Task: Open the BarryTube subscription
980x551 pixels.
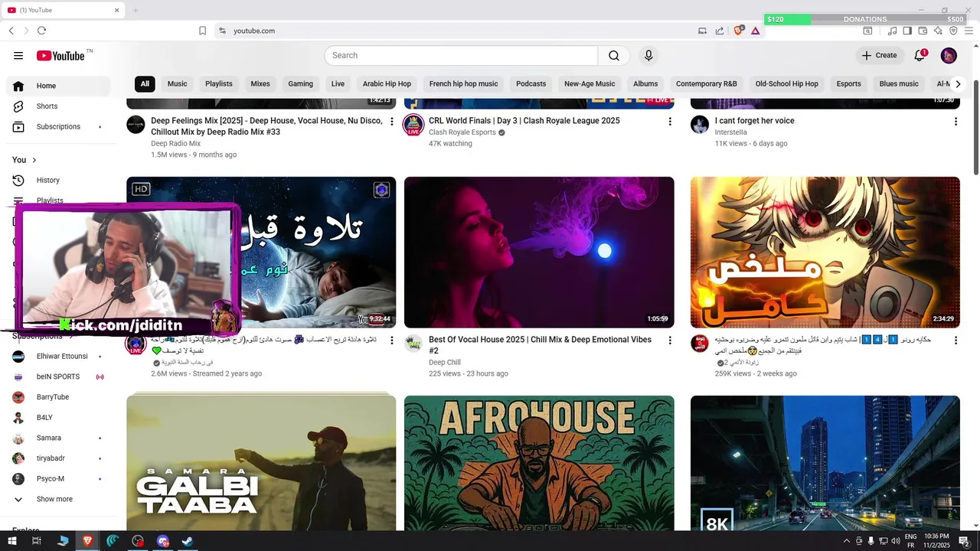Action: pyautogui.click(x=58, y=397)
